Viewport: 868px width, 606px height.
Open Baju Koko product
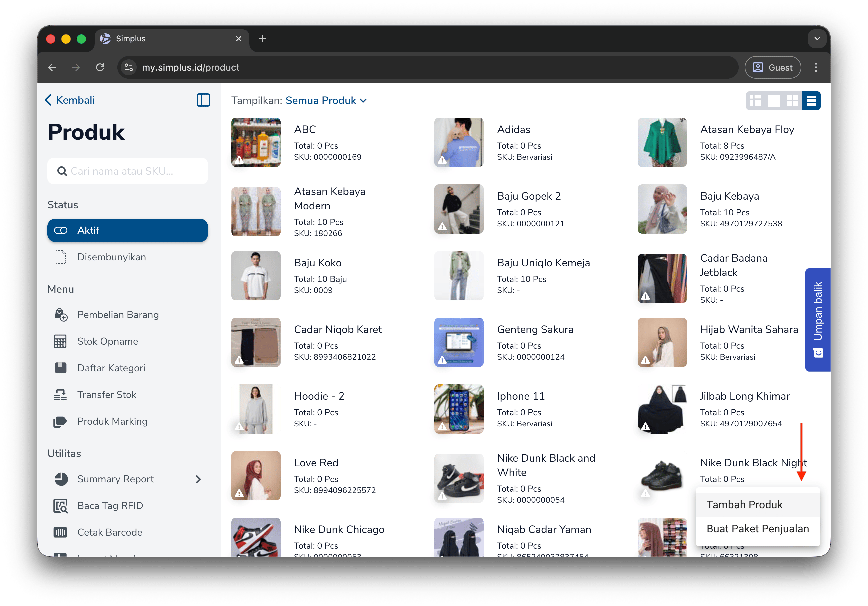(x=256, y=276)
